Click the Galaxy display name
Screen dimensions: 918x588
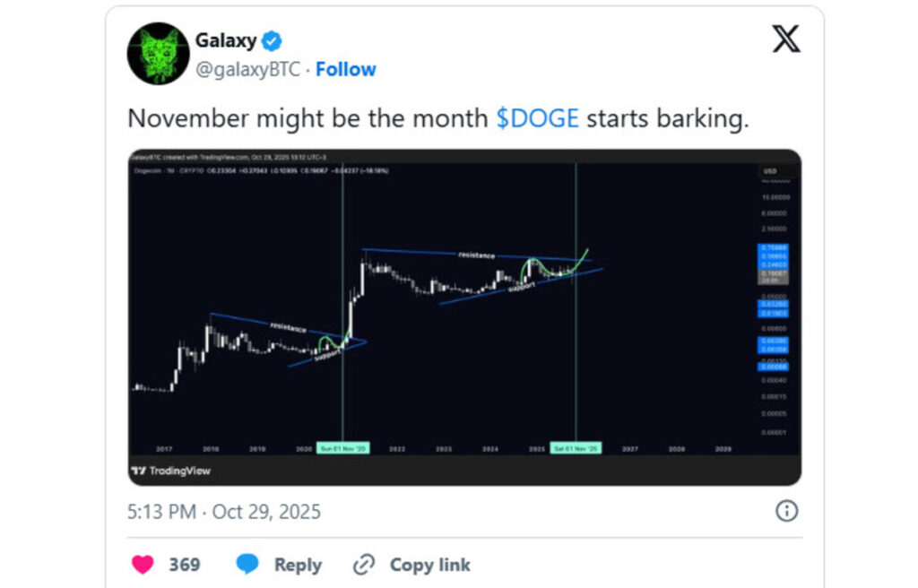[x=226, y=41]
